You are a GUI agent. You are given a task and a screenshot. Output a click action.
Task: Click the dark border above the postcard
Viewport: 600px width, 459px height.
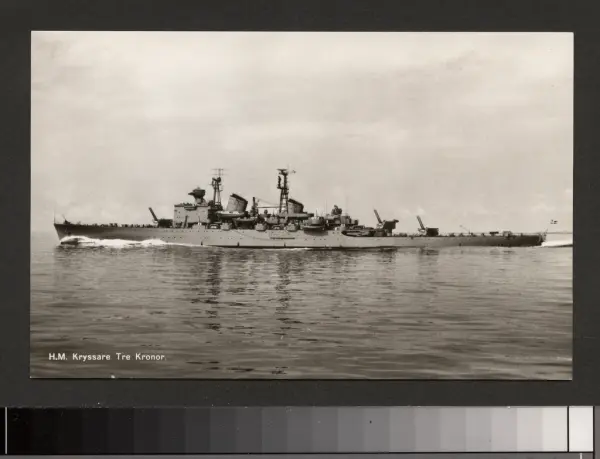(x=300, y=15)
